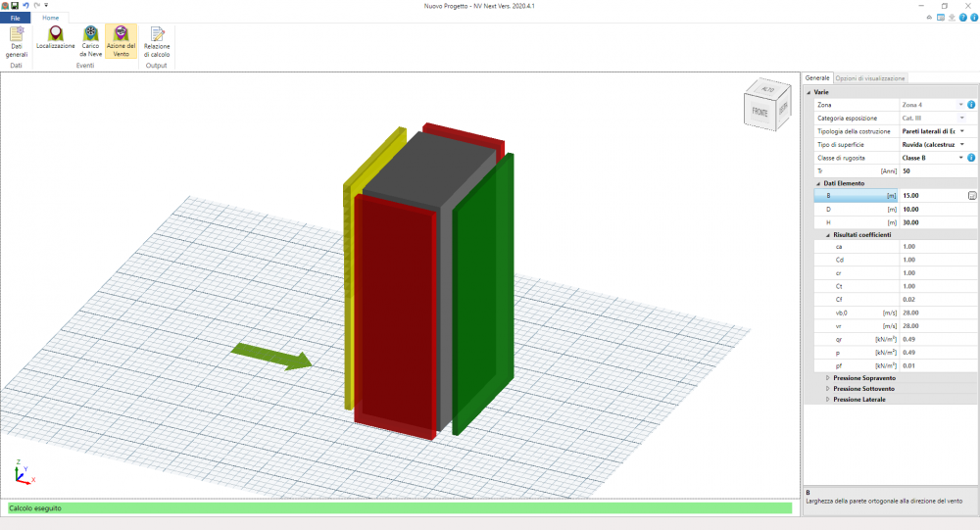This screenshot has height=530, width=980.
Task: Open Tipologia della costruzione dropdown
Action: coord(962,131)
